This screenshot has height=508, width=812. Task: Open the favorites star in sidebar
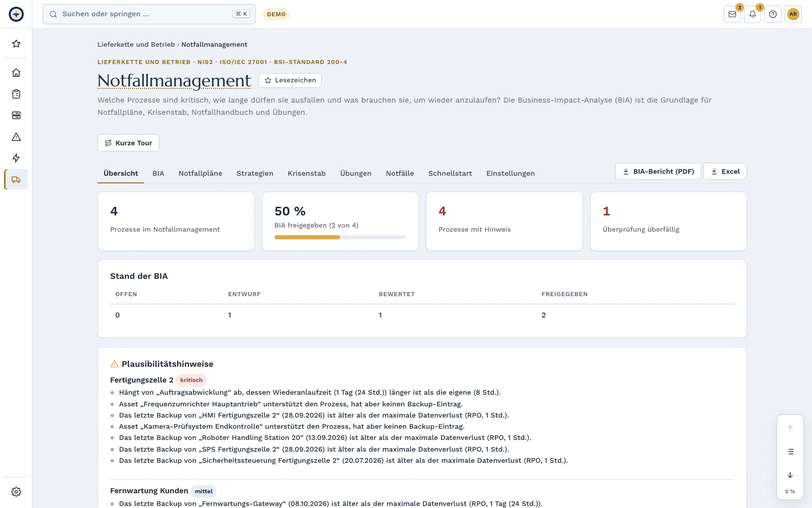tap(16, 44)
